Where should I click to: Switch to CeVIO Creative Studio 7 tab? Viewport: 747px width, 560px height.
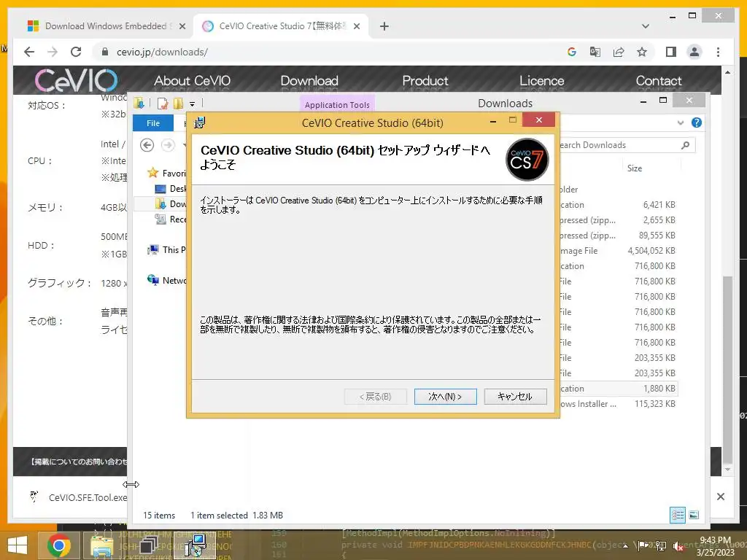click(x=281, y=26)
